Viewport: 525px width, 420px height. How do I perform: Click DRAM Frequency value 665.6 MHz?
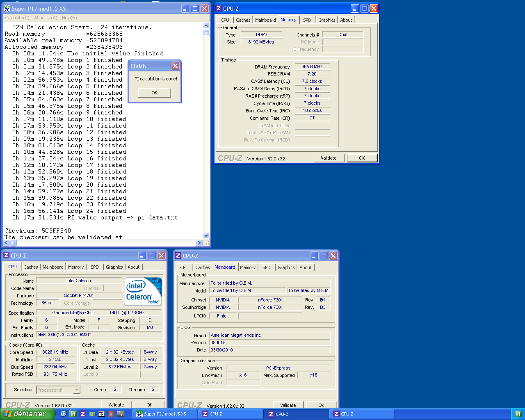pos(312,66)
